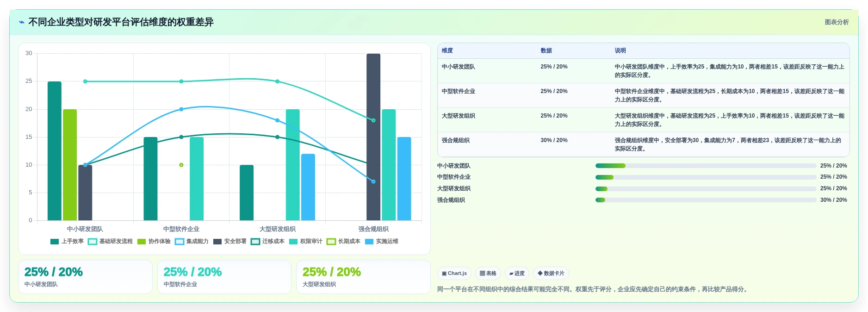Toggle the 基础研发流程 legend entry
Screen dimensions: 868x312
coord(110,241)
